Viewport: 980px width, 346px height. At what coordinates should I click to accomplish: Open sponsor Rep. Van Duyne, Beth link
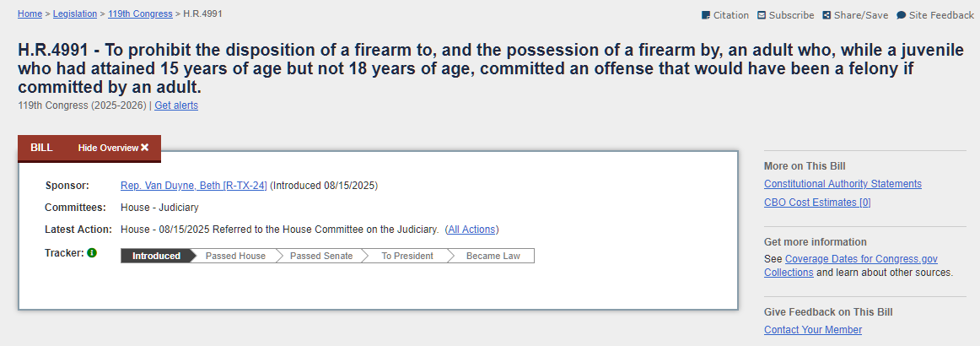pos(194,185)
